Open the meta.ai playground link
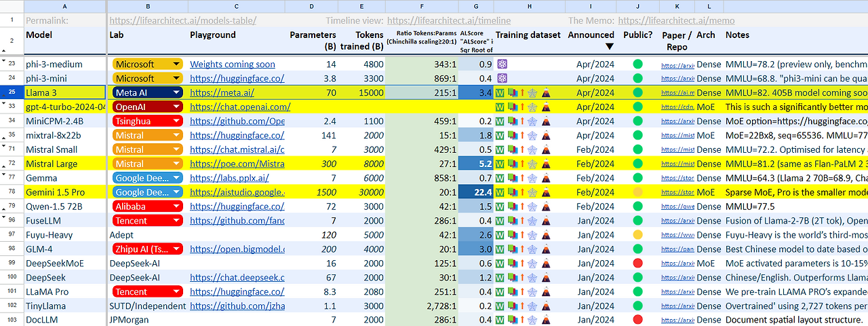 coord(222,92)
